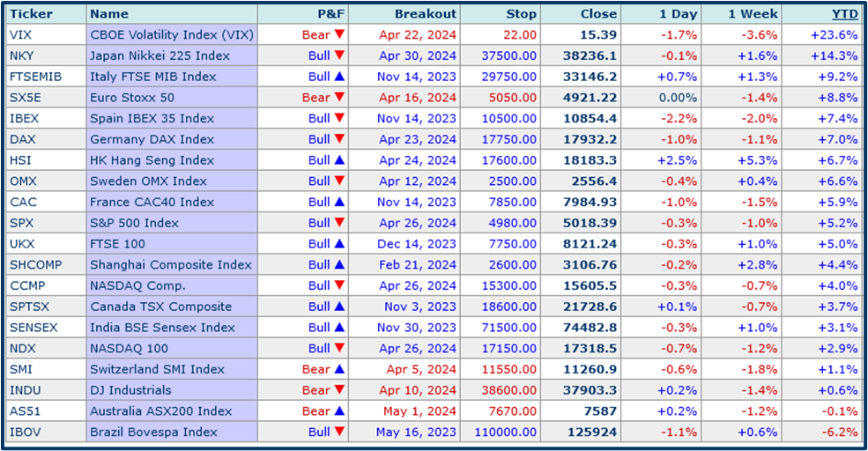Click the red down arrow for DJ Industrials
Screen dimensions: 868x451
(x=339, y=391)
